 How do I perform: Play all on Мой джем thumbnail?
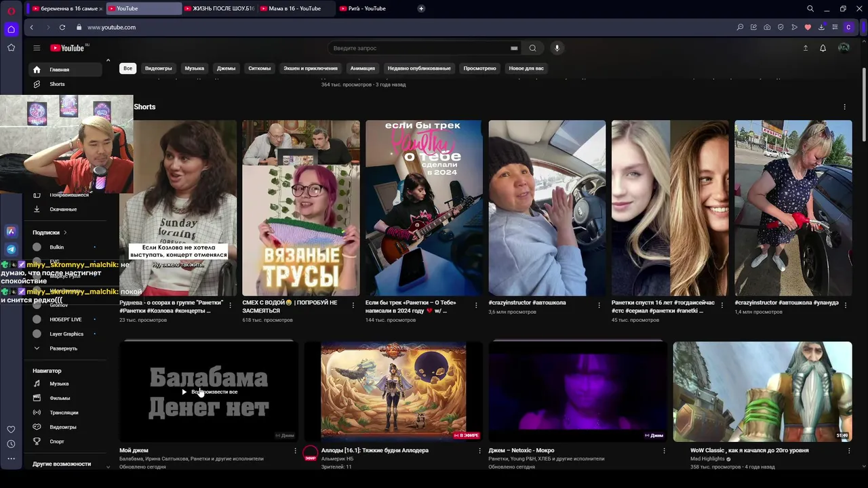point(209,392)
